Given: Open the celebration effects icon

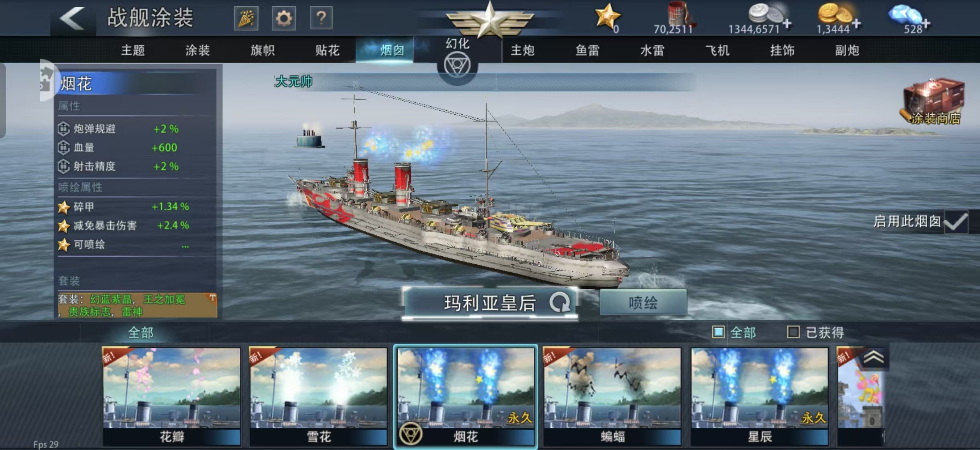Looking at the screenshot, I should point(246,18).
